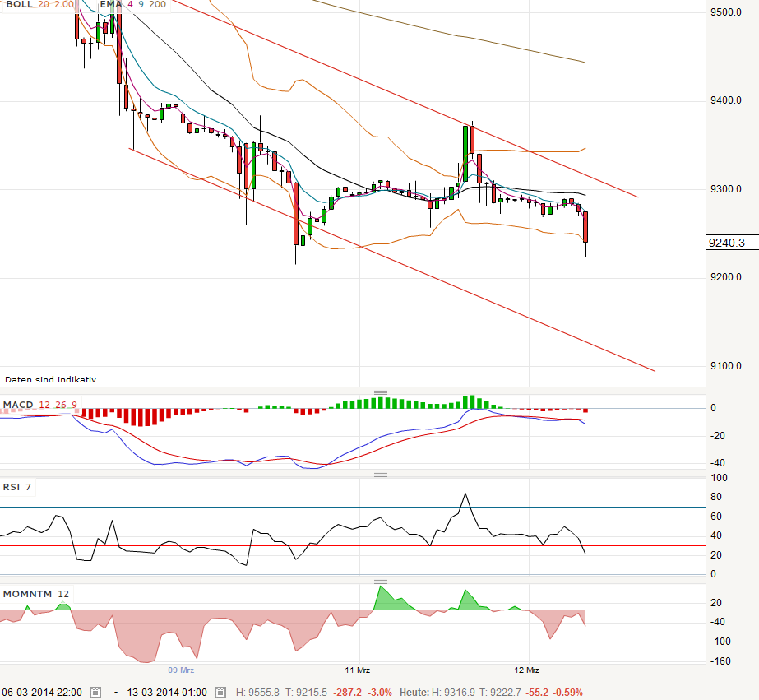The image size is (759, 700).
Task: Click today's high value H: 9316.9
Action: tap(453, 693)
